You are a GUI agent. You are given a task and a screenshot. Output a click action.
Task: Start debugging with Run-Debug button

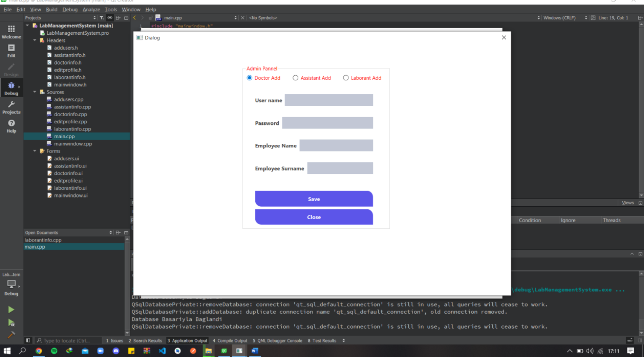11,322
